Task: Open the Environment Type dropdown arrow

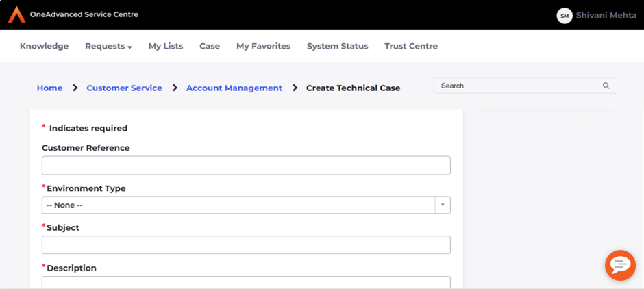Action: (x=443, y=205)
